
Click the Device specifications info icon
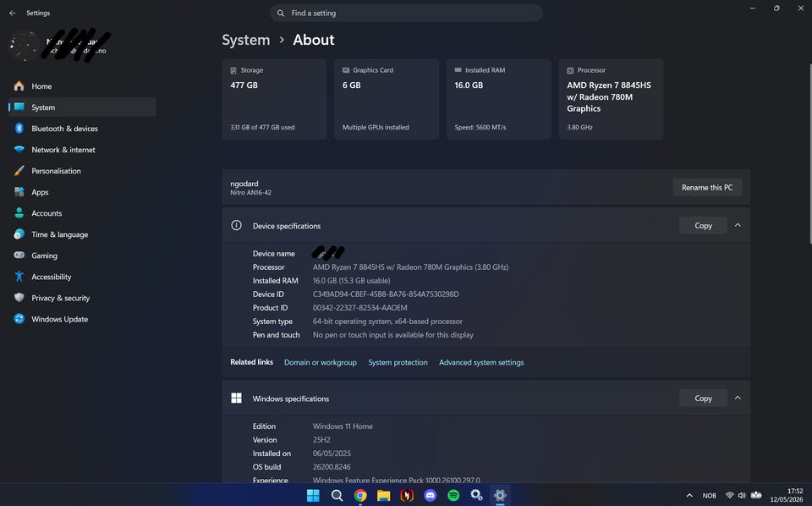click(236, 225)
